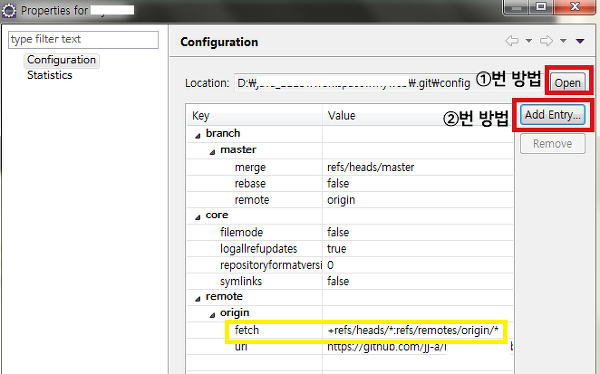Select the repositoryformatversion key row
600x374 pixels.
coord(271,265)
